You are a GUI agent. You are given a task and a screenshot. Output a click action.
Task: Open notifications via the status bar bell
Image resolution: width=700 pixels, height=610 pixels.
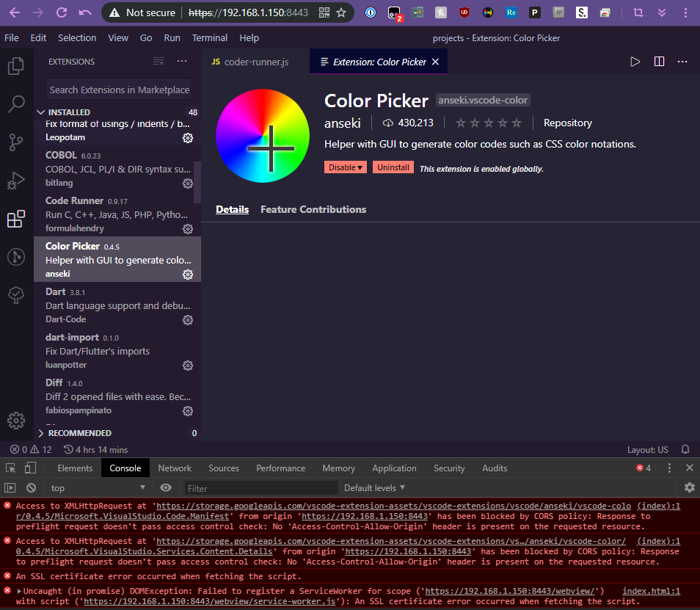coord(684,449)
